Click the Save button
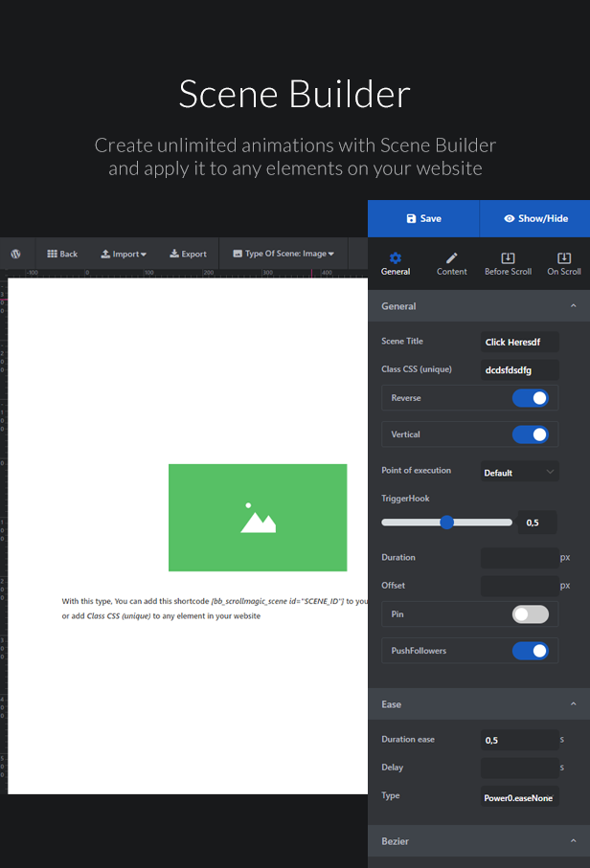This screenshot has height=868, width=590. coord(423,218)
